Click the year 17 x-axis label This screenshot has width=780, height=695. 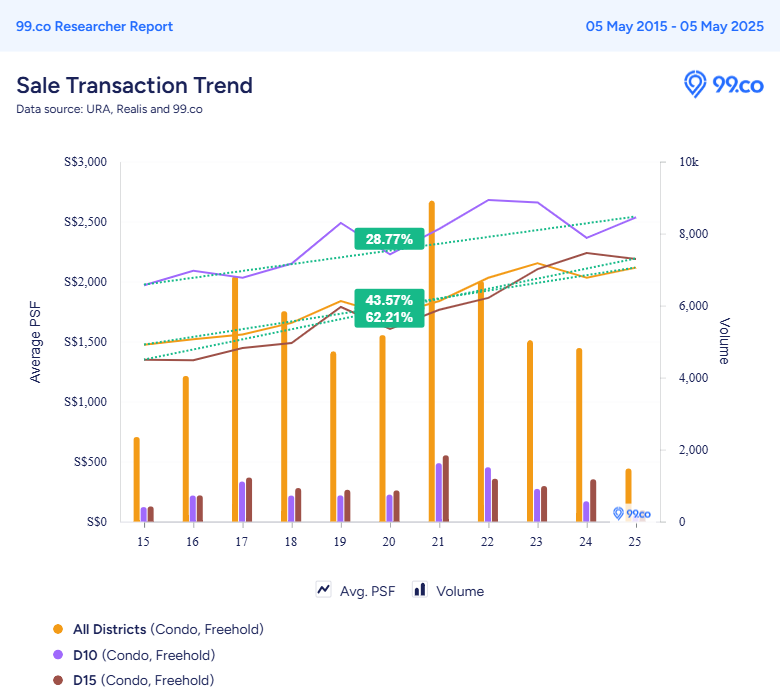pos(241,541)
